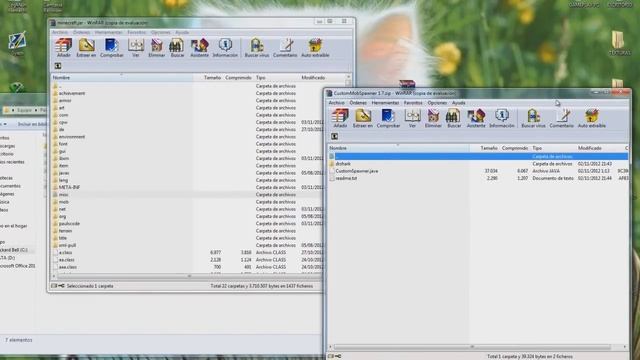Screen dimensions: 640x360
Task: Click up-one-level icon in minecraft.jar window
Action: click(x=58, y=66)
